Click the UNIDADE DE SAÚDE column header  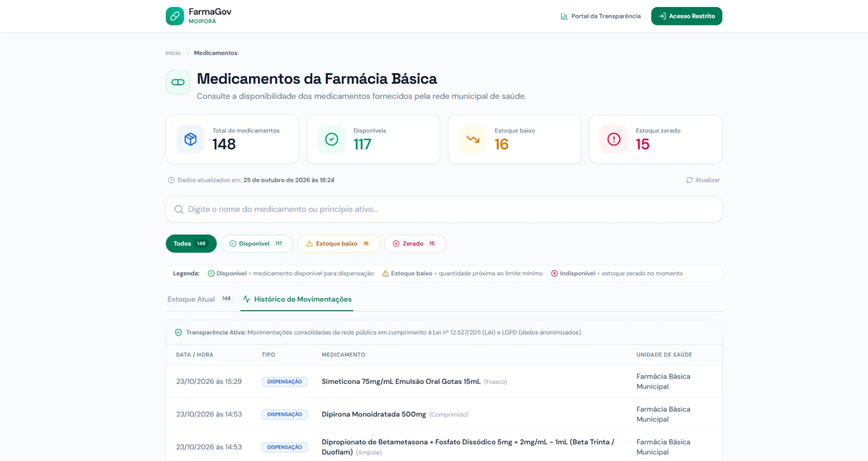(664, 355)
